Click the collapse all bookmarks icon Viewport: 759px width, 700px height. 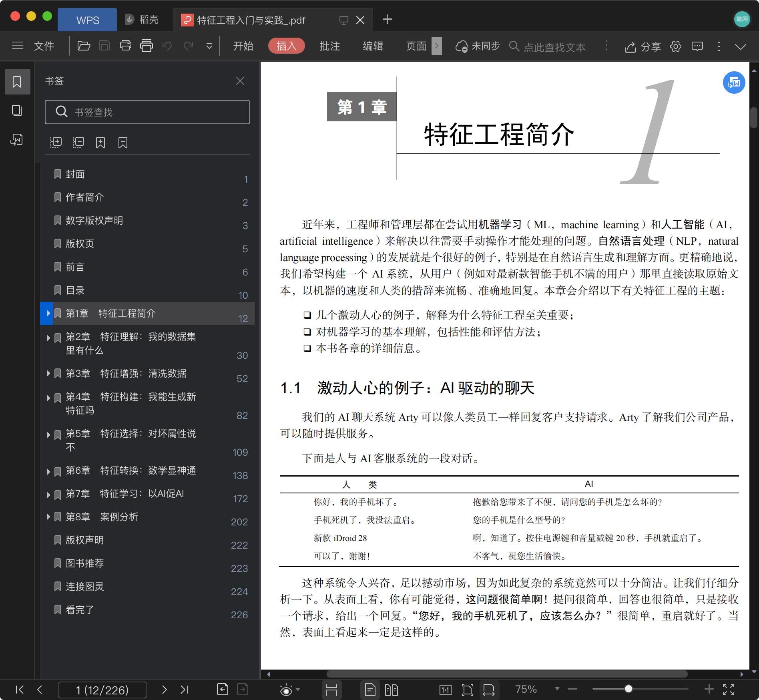click(x=78, y=143)
